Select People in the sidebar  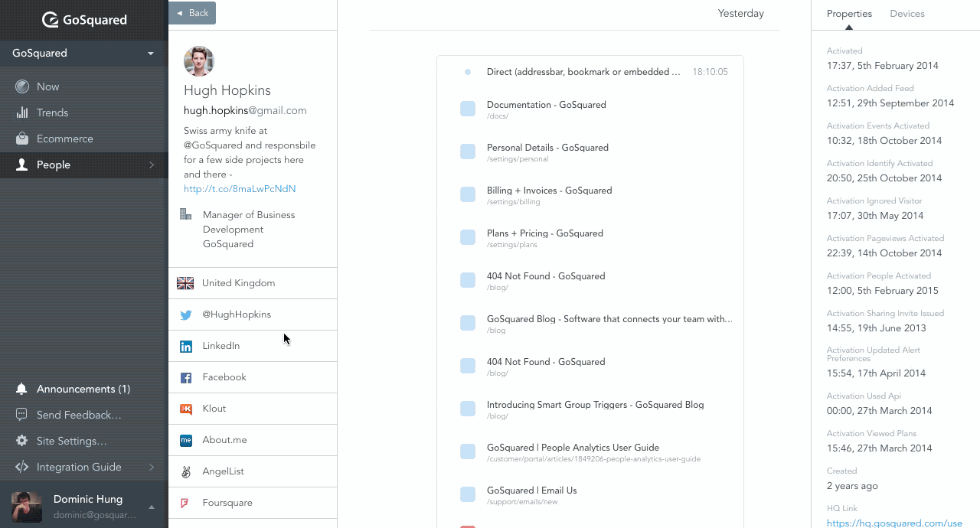click(x=84, y=165)
